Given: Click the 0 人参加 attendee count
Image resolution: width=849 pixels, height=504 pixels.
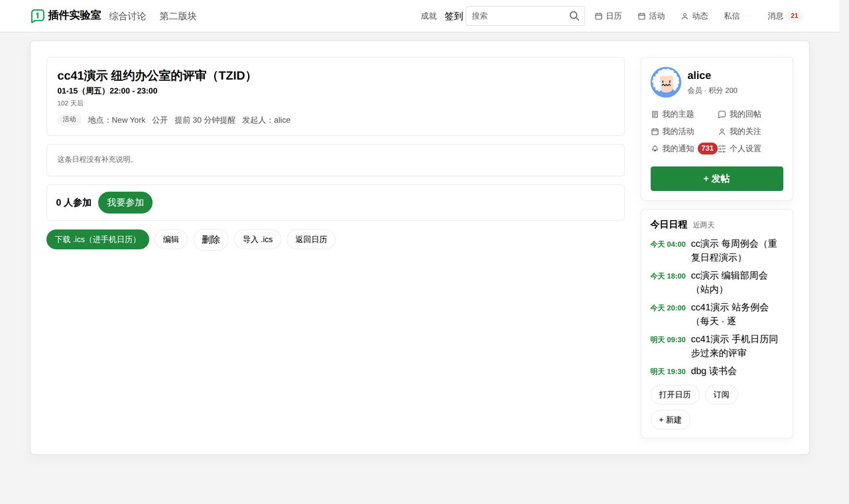Looking at the screenshot, I should pyautogui.click(x=74, y=203).
